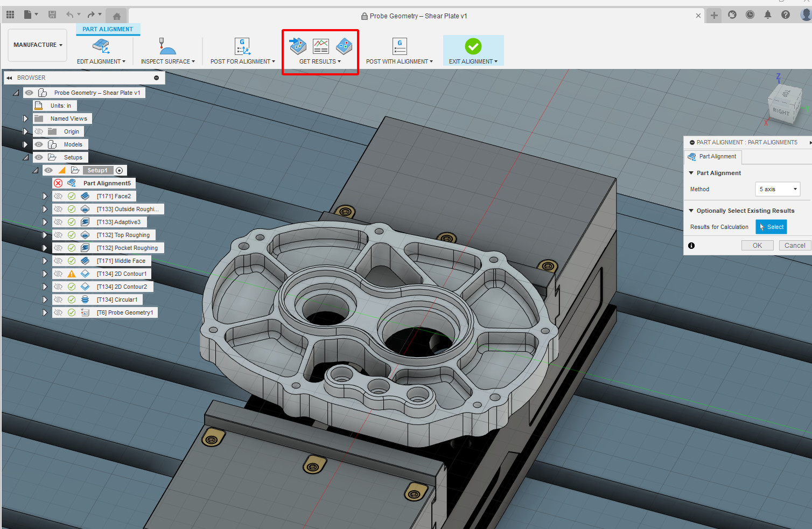Toggle the Setups folder visibility eye
The width and height of the screenshot is (812, 529).
pos(39,157)
